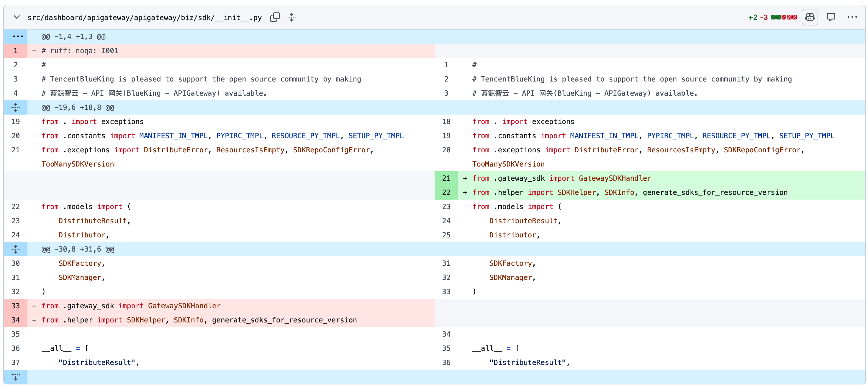Expand all lines icon beside file name
The image size is (868, 388).
click(x=292, y=17)
